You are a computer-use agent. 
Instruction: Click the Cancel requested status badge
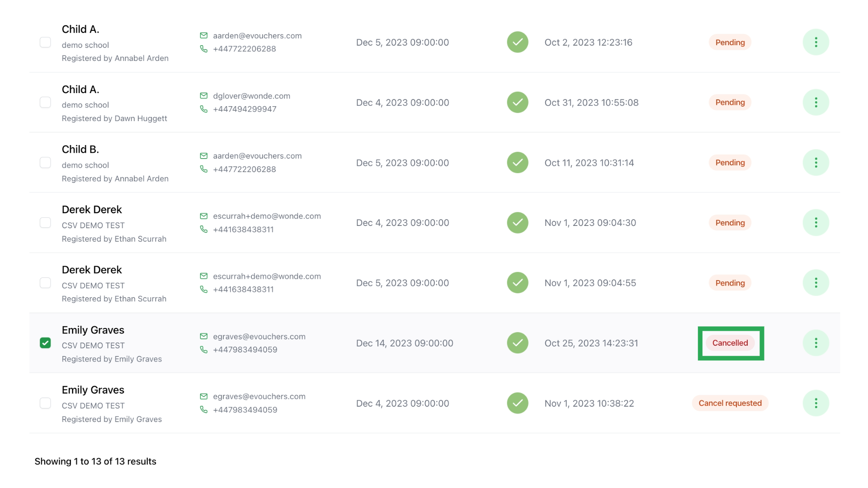[730, 403]
